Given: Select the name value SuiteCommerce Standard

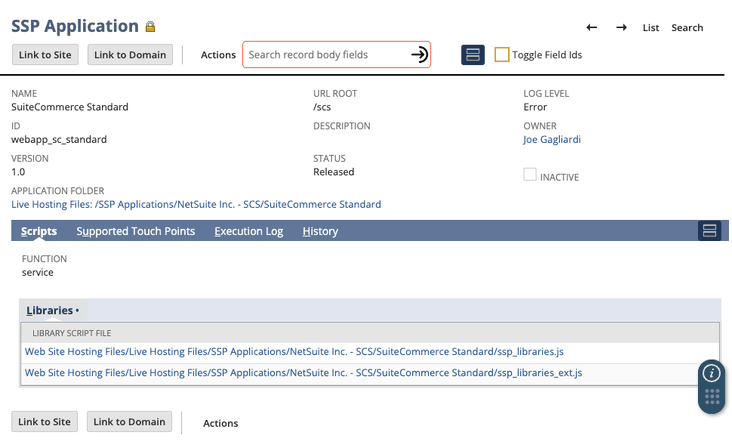Looking at the screenshot, I should (x=70, y=107).
